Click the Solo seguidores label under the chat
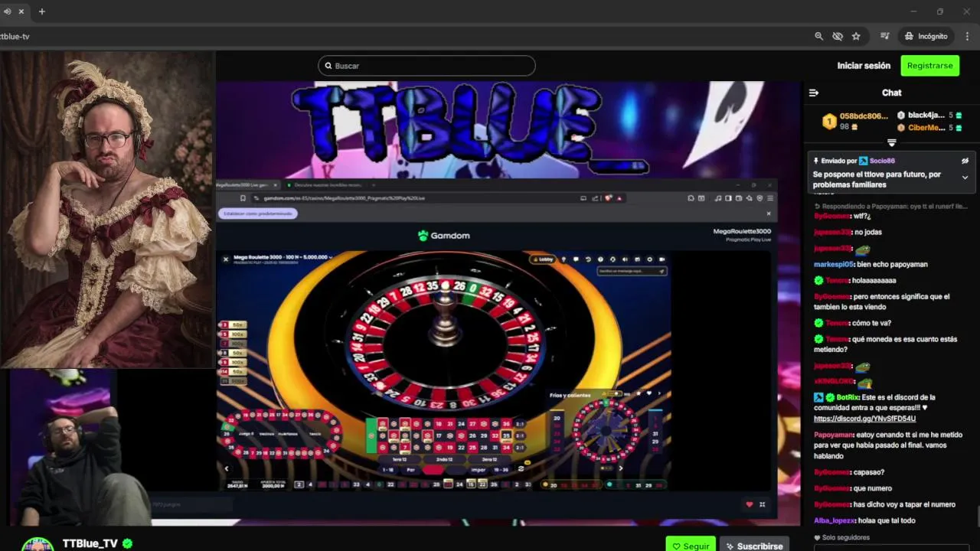Image resolution: width=980 pixels, height=551 pixels. click(846, 538)
